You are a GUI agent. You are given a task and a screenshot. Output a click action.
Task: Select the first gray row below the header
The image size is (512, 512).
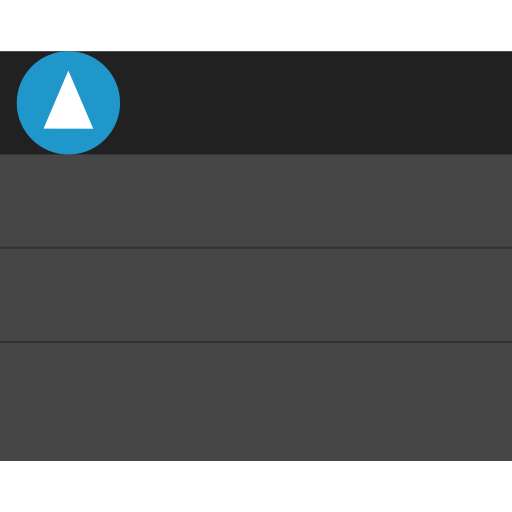256,201
